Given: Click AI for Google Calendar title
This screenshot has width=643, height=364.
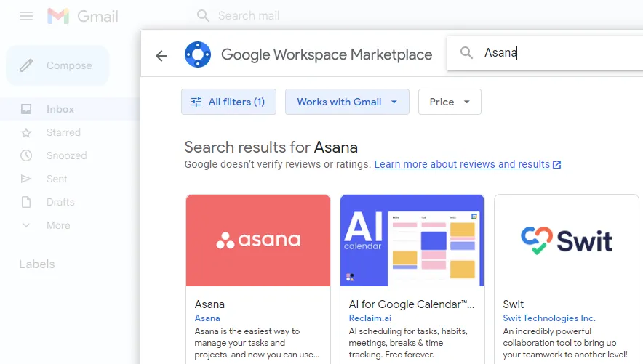Looking at the screenshot, I should (x=411, y=304).
